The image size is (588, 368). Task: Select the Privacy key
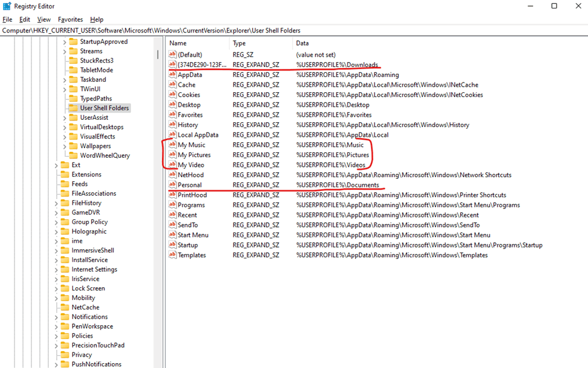coord(82,355)
